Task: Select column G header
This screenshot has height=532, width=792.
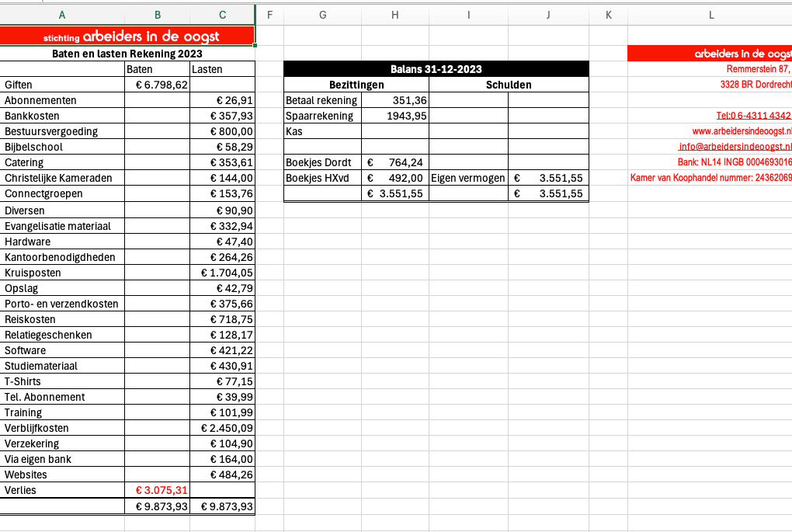Action: coord(323,16)
